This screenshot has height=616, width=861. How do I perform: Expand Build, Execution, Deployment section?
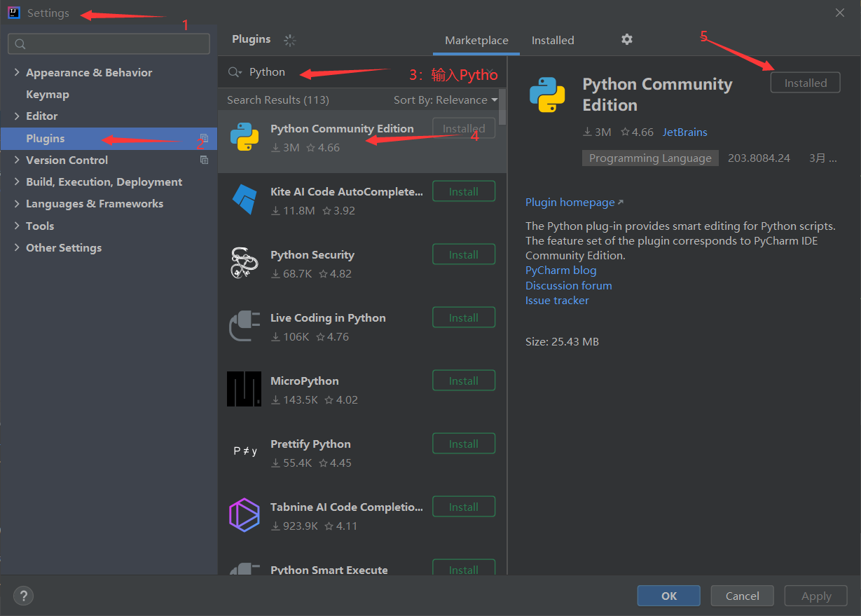pyautogui.click(x=18, y=182)
